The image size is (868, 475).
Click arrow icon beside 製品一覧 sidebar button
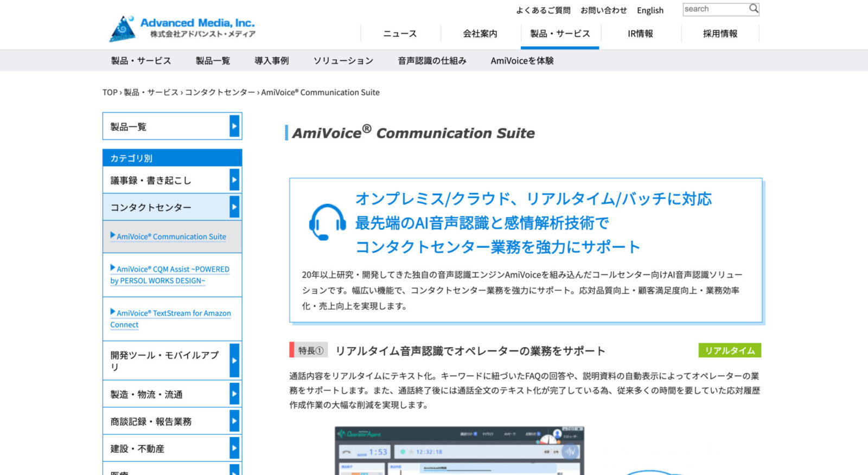tap(234, 126)
